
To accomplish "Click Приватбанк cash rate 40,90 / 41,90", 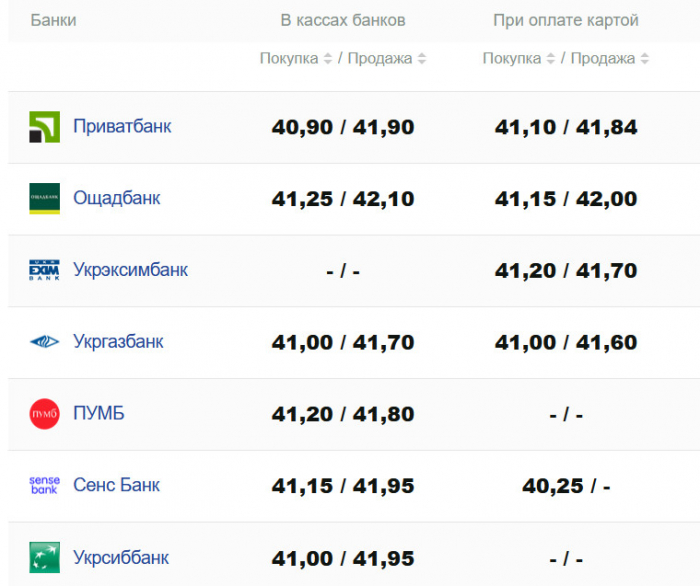I will click(343, 128).
